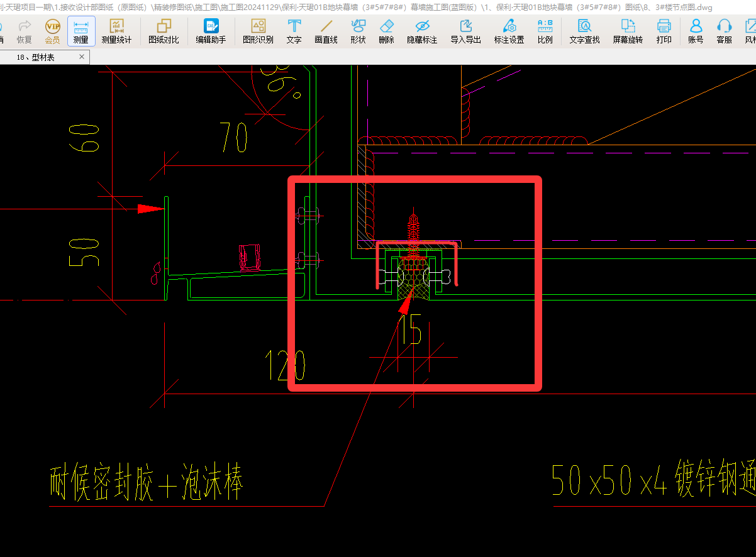Image resolution: width=756 pixels, height=557 pixels.
Task: Click the 打印 print icon
Action: (x=664, y=31)
